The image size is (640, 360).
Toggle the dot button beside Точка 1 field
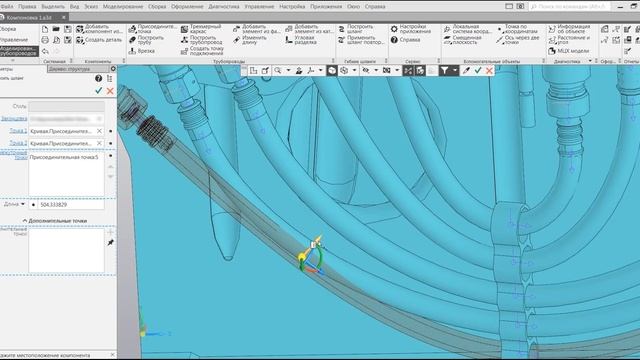tap(111, 131)
